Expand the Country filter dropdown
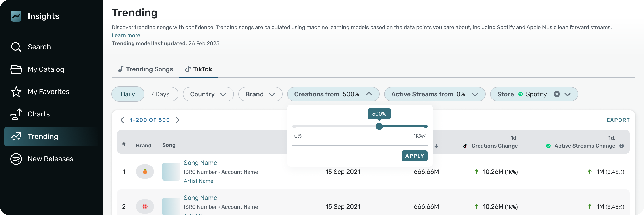The height and width of the screenshot is (215, 644). tap(208, 94)
